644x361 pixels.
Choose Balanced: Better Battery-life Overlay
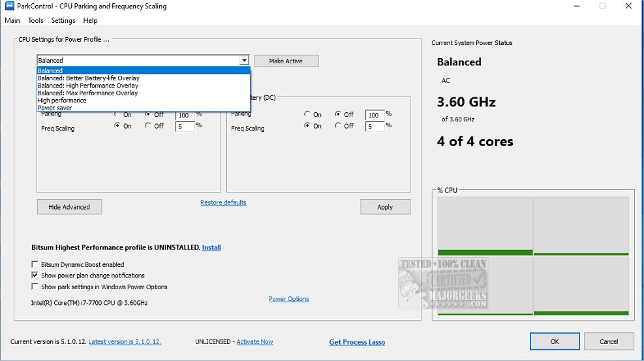[x=144, y=78]
